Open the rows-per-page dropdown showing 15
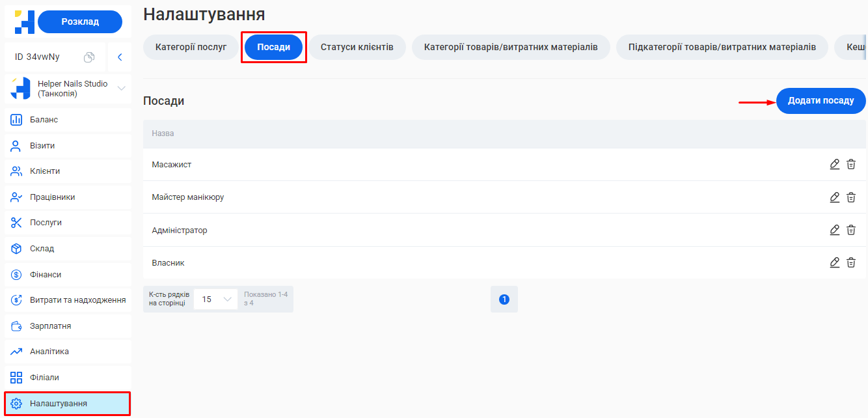 215,299
